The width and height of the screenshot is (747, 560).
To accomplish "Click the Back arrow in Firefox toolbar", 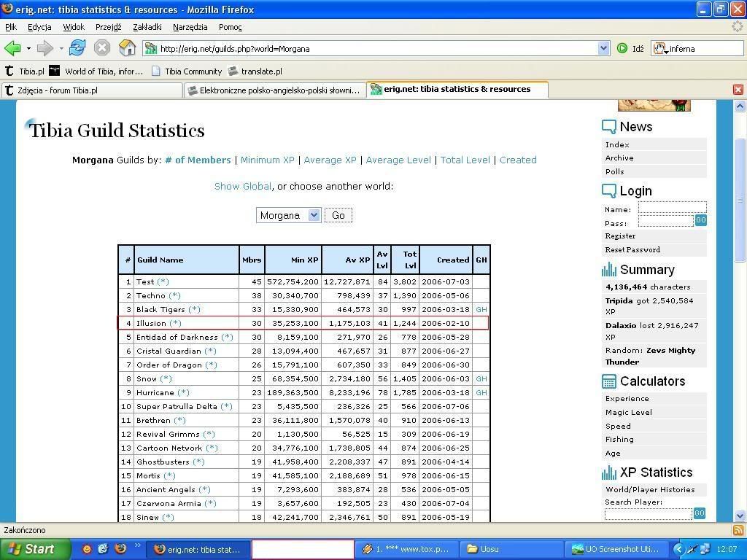I will click(x=12, y=48).
